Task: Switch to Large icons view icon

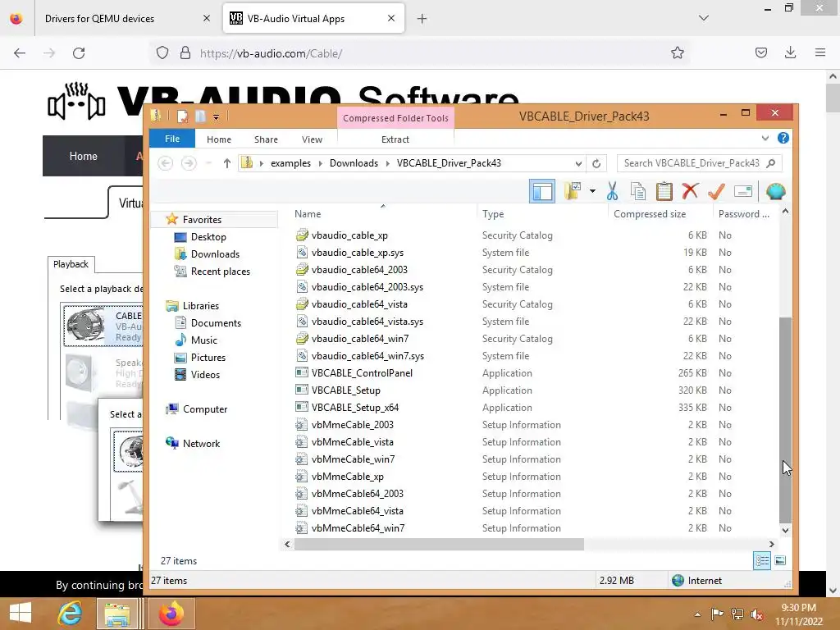Action: pos(780,561)
